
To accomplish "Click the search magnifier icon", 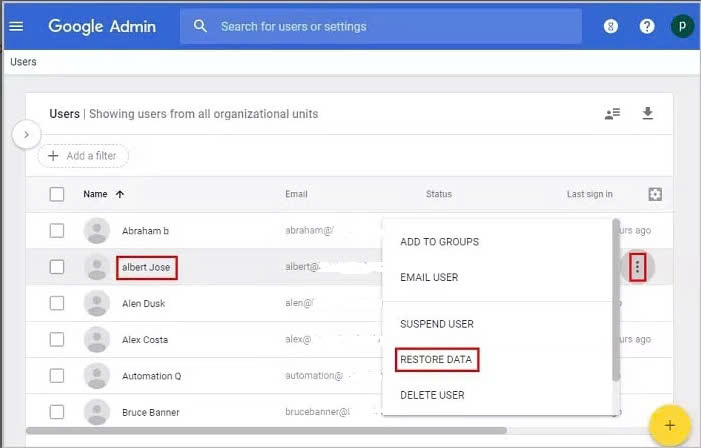I will pos(200,26).
